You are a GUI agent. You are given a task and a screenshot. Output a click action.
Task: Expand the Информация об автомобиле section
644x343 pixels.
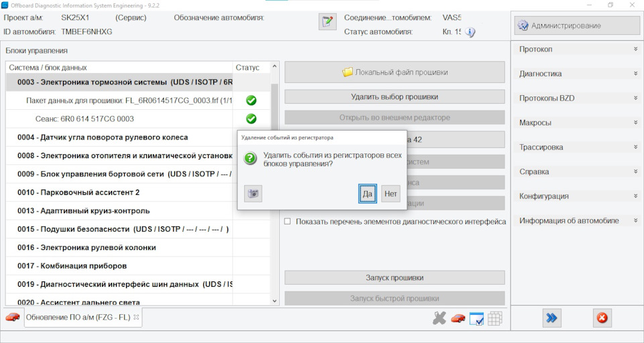[x=576, y=220]
